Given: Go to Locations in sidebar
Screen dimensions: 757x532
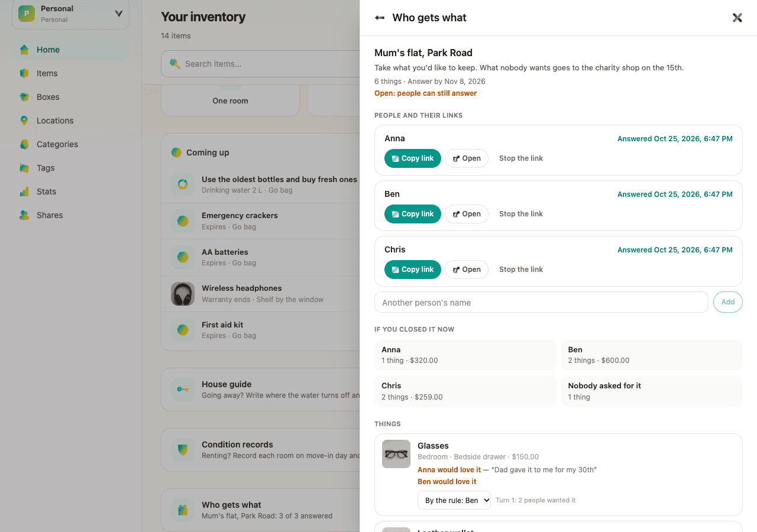Looking at the screenshot, I should tap(71, 121).
